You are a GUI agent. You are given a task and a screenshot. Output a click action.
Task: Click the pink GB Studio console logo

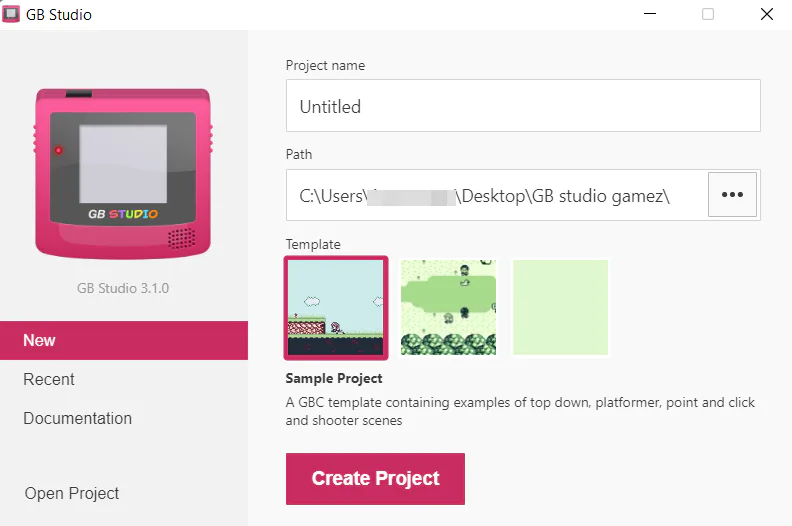pos(123,173)
